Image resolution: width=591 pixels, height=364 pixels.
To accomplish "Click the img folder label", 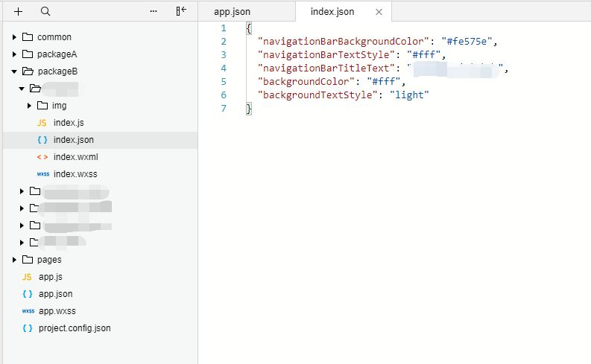I will (59, 106).
